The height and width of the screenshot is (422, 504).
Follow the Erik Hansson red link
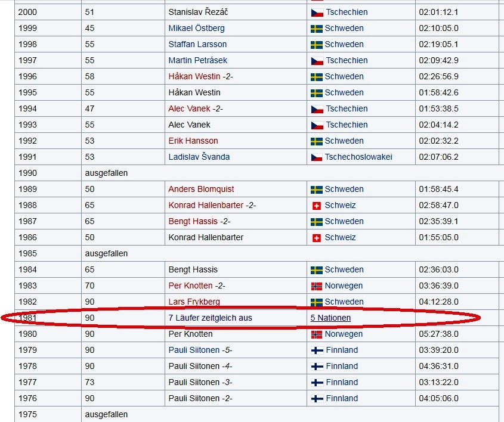pyautogui.click(x=193, y=141)
